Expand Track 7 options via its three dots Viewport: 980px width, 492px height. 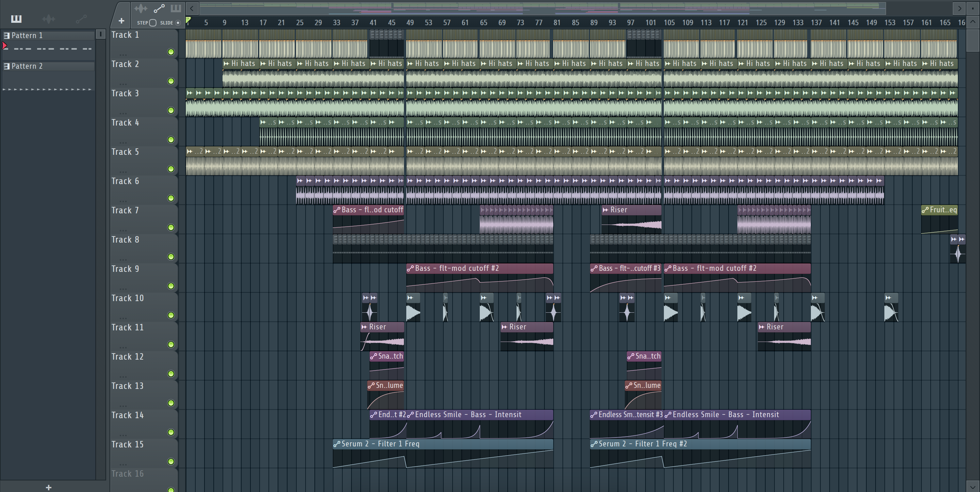click(x=123, y=230)
